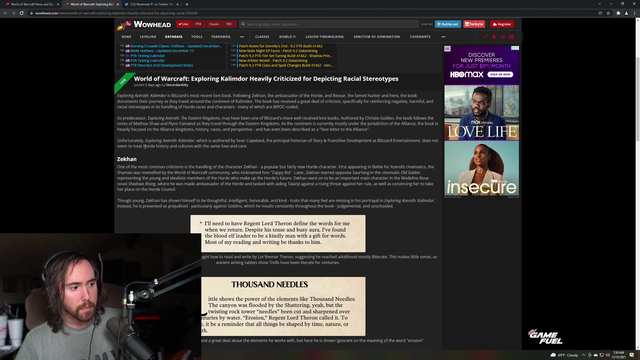Click the expand-page arrows icon in nav bar
The width and height of the screenshot is (640, 360).
(485, 37)
